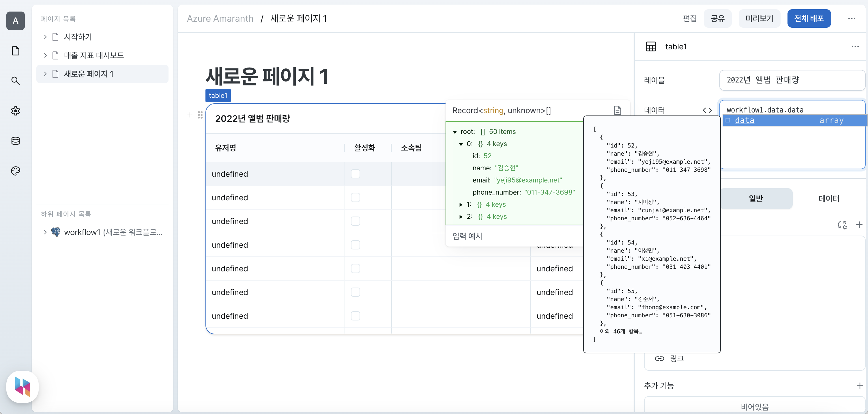The width and height of the screenshot is (868, 414).
Task: Open the database icon in left sidebar
Action: (x=16, y=141)
